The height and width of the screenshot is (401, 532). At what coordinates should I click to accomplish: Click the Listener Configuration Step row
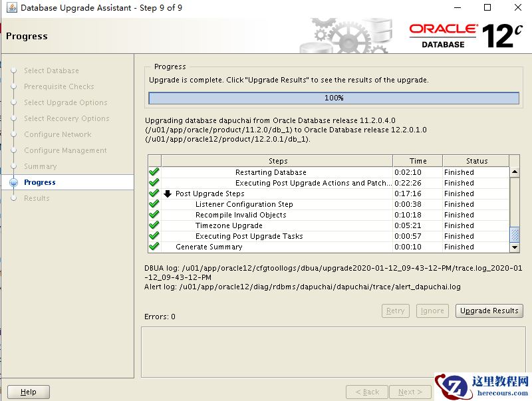point(329,204)
